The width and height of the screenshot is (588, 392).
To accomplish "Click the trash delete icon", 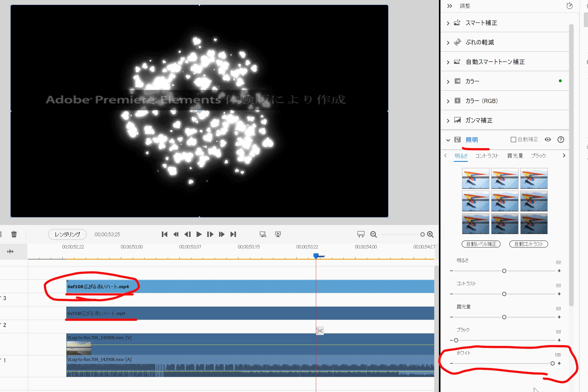I will pyautogui.click(x=14, y=234).
